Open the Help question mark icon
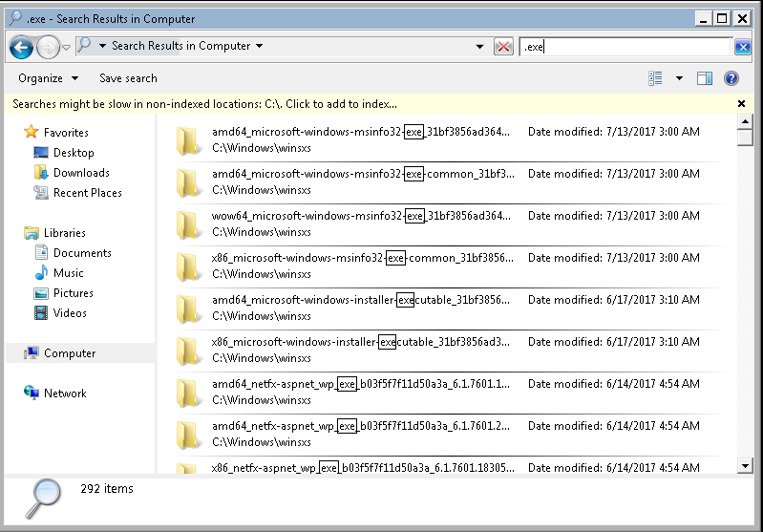Image resolution: width=763 pixels, height=532 pixels. tap(731, 78)
